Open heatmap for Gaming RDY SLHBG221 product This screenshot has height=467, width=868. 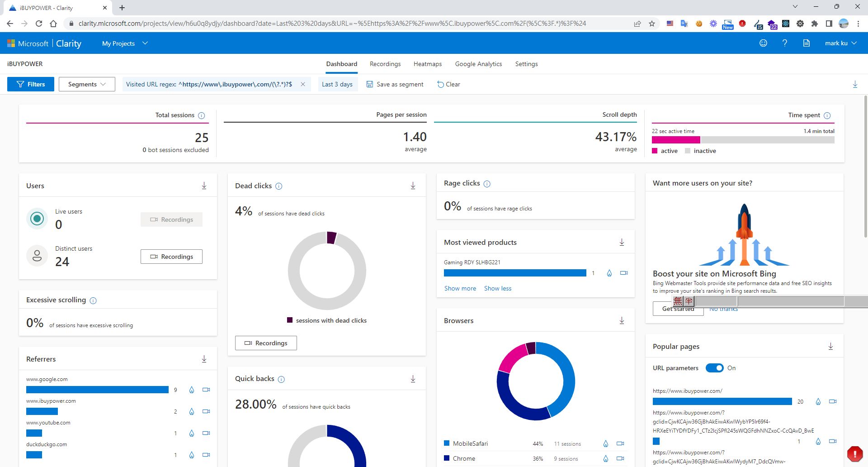[x=609, y=273]
